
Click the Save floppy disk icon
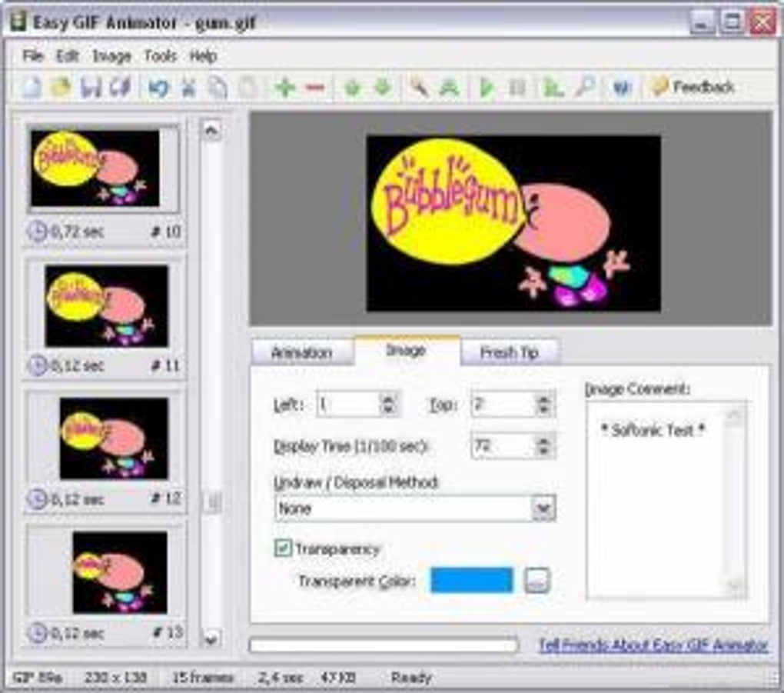(x=91, y=88)
